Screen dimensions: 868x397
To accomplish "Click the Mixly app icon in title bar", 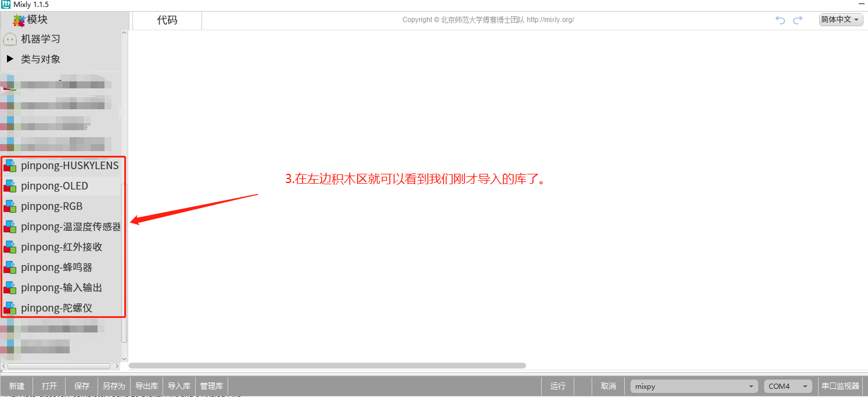I will (x=6, y=5).
